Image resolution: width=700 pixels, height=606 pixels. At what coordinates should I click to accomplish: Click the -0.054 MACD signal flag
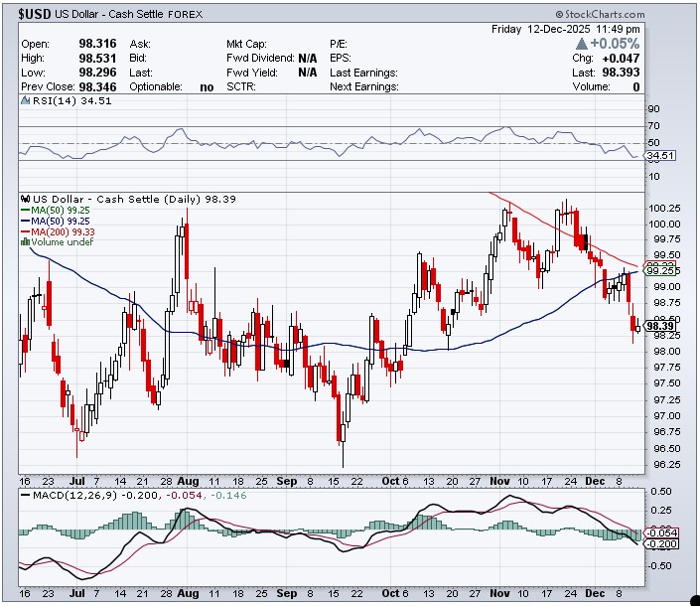660,533
